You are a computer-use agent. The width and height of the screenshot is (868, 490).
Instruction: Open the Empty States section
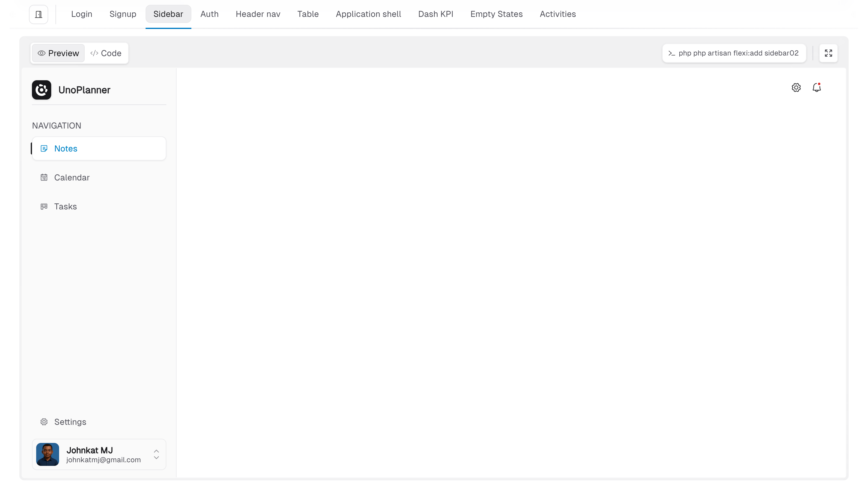(497, 14)
